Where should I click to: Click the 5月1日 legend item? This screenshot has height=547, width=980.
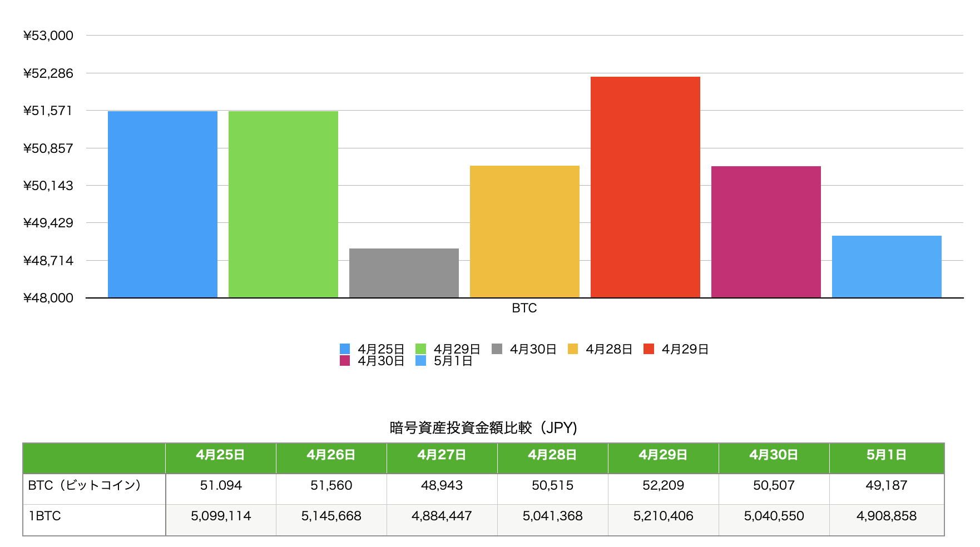(420, 360)
